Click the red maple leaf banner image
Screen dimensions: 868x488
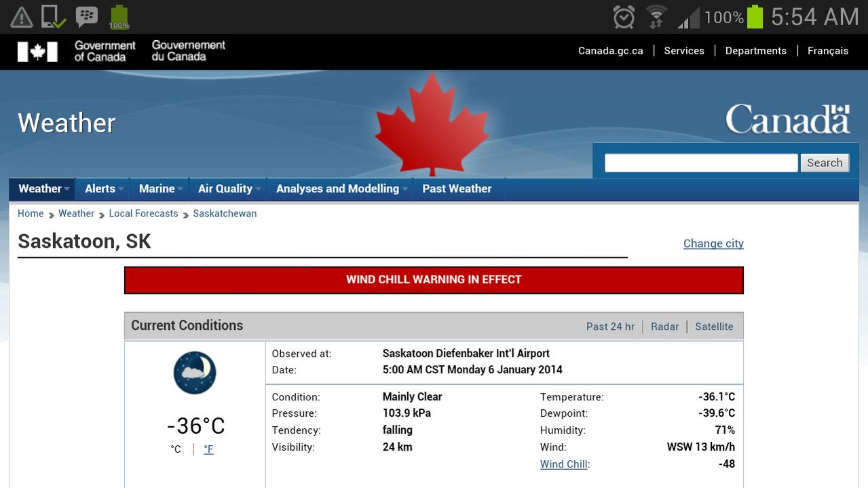(x=432, y=124)
